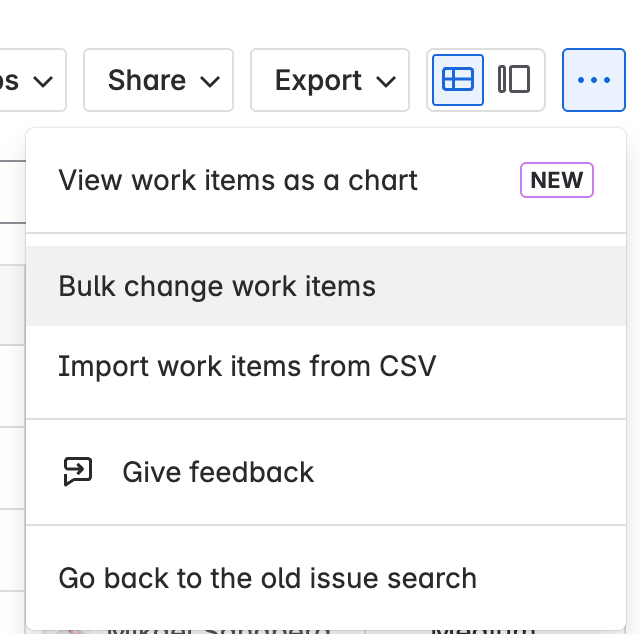The width and height of the screenshot is (640, 634).
Task: Open the Share dropdown button
Action: (x=158, y=80)
